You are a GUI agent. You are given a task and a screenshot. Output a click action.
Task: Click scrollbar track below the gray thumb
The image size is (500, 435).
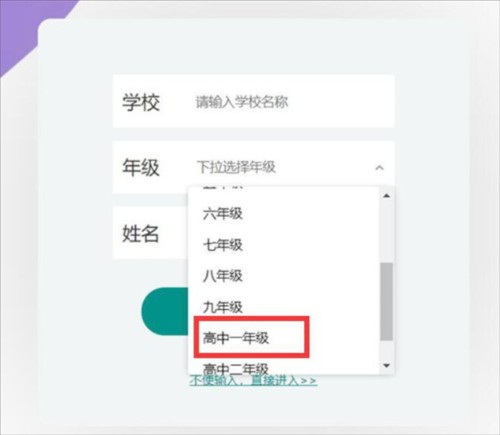(x=387, y=350)
